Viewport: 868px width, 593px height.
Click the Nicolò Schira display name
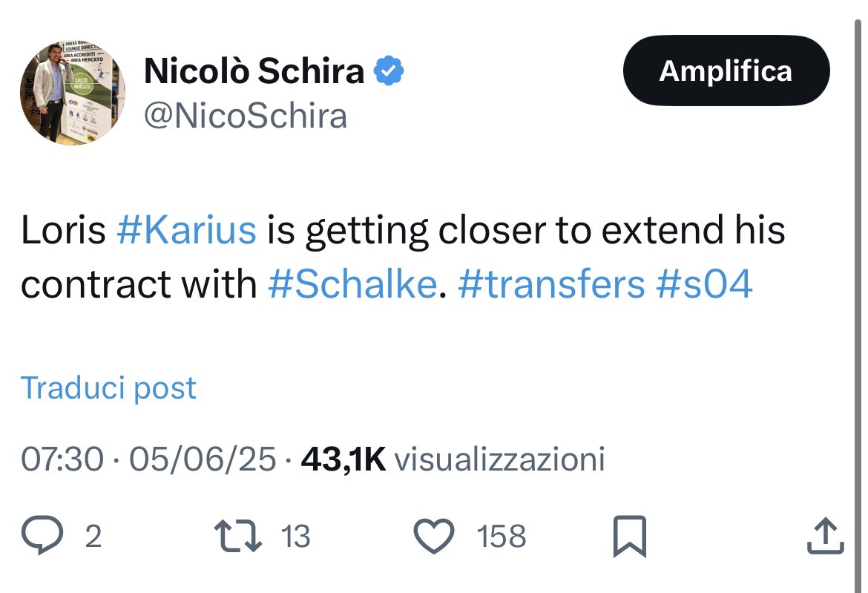254,71
